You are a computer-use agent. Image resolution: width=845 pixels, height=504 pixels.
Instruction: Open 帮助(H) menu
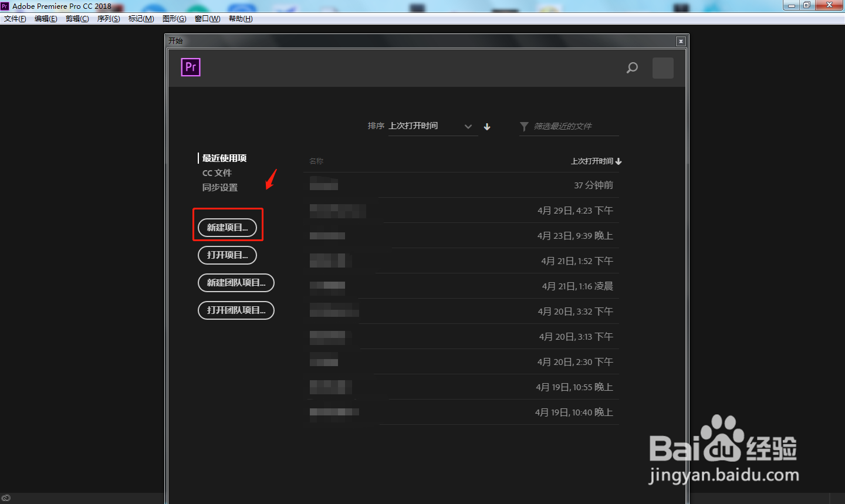tap(241, 19)
